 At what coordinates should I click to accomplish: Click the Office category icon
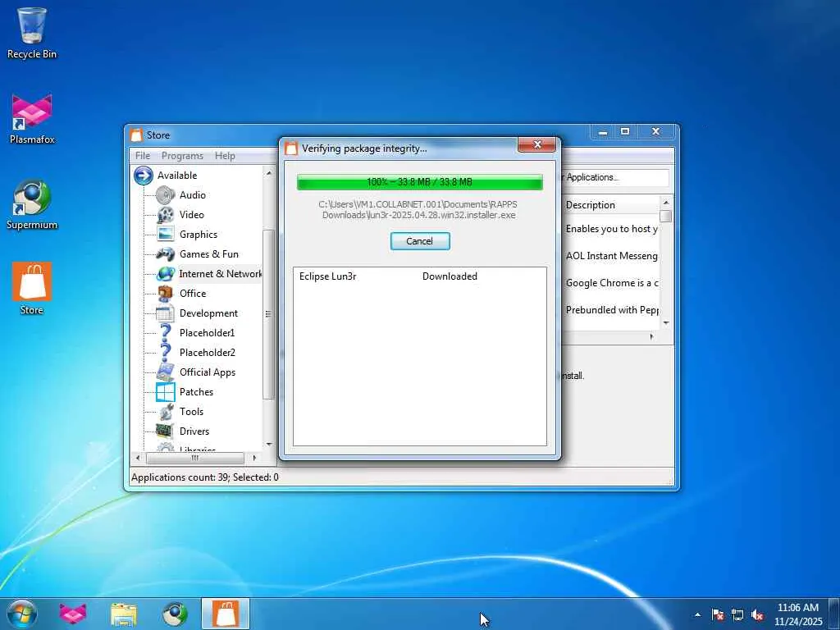(x=166, y=294)
